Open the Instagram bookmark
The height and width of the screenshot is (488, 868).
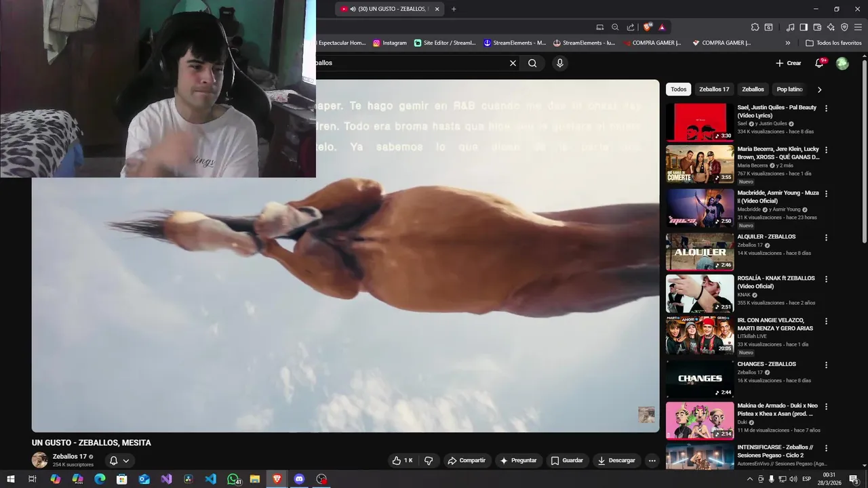pyautogui.click(x=390, y=43)
